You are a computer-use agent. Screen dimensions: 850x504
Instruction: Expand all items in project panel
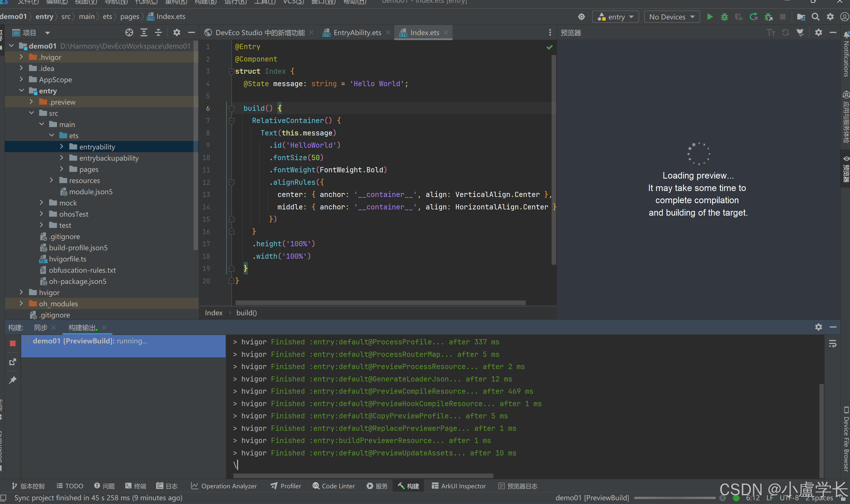144,33
